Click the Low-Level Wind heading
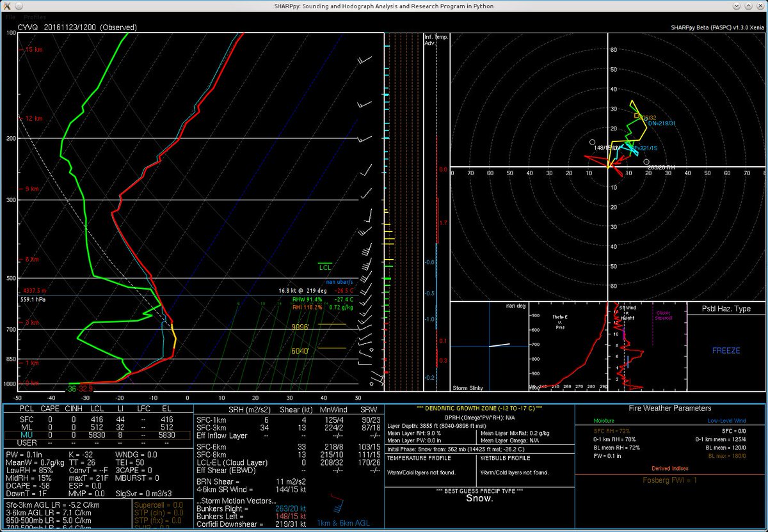Image resolution: width=768 pixels, height=532 pixels. [727, 420]
